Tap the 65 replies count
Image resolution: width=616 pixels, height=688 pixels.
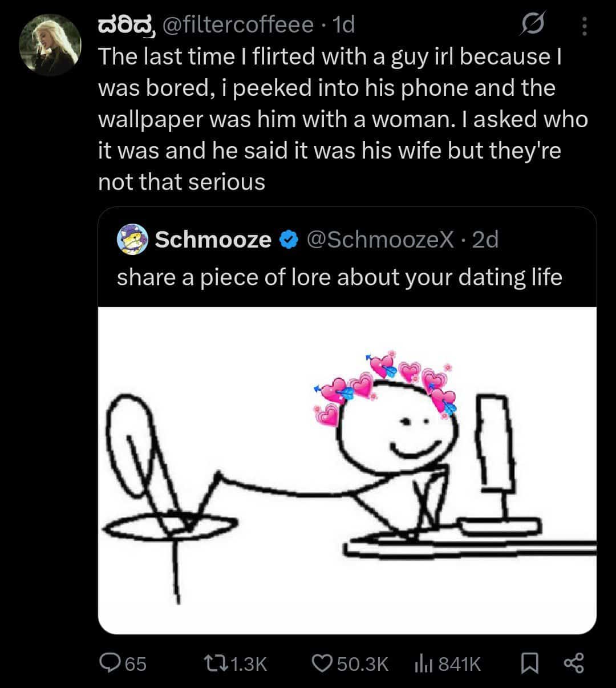pos(136,663)
